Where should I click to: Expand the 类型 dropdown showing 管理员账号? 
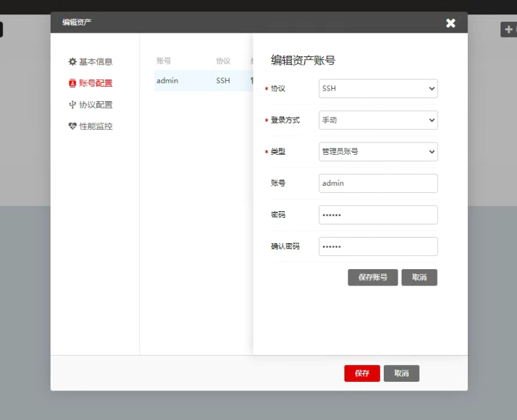tap(378, 152)
